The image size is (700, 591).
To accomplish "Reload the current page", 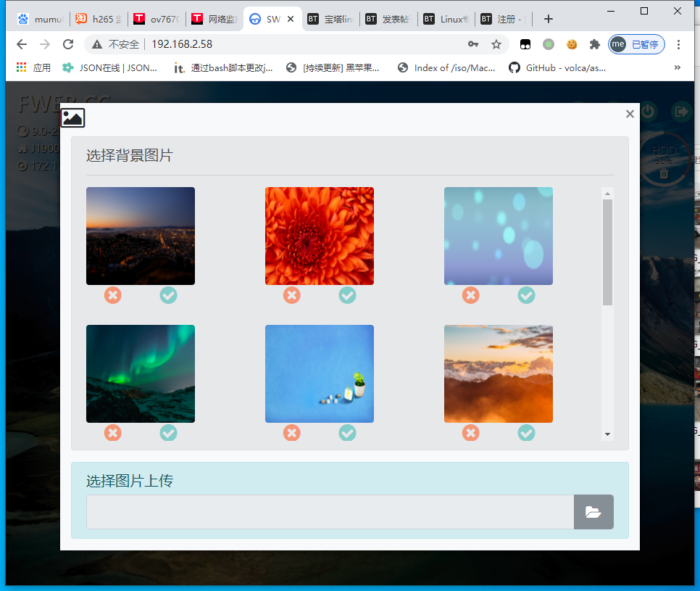I will click(68, 44).
